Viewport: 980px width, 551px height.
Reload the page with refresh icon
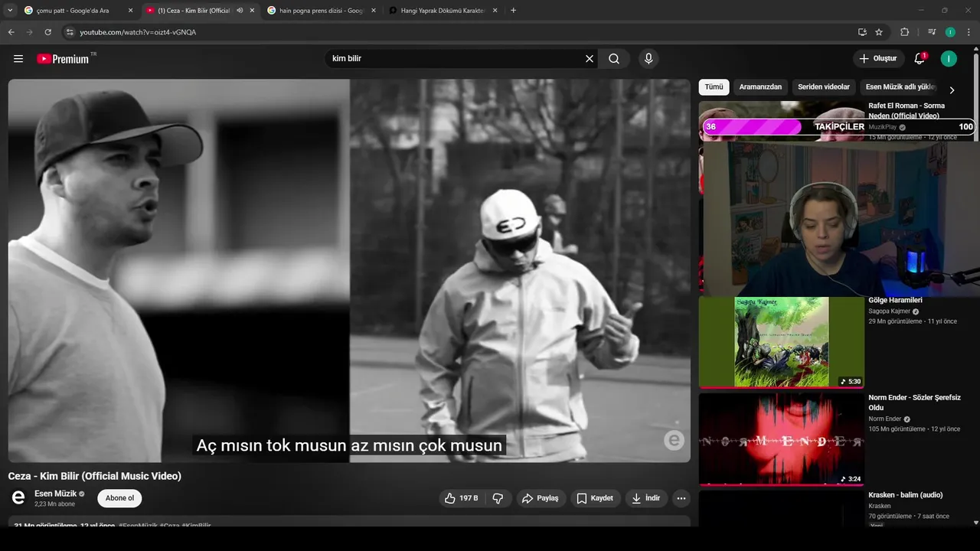[47, 32]
